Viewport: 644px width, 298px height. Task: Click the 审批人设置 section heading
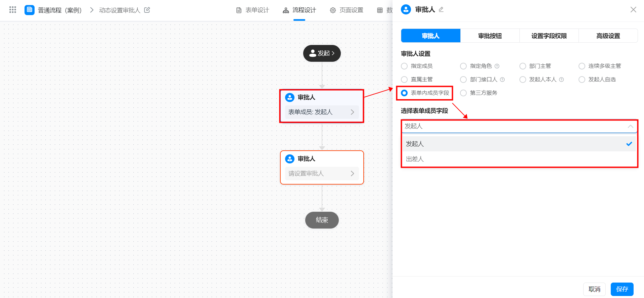pyautogui.click(x=416, y=54)
